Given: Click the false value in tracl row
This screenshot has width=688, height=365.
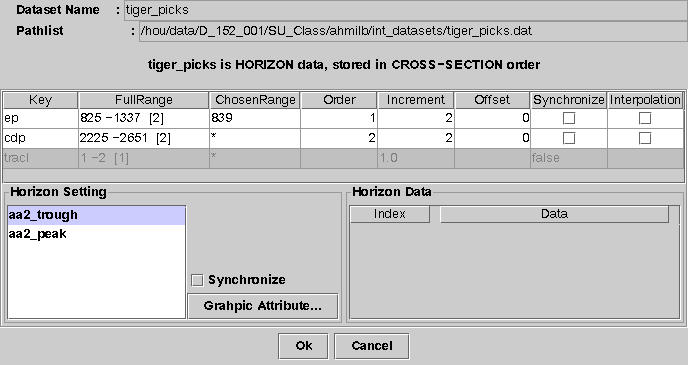Looking at the screenshot, I should (569, 158).
